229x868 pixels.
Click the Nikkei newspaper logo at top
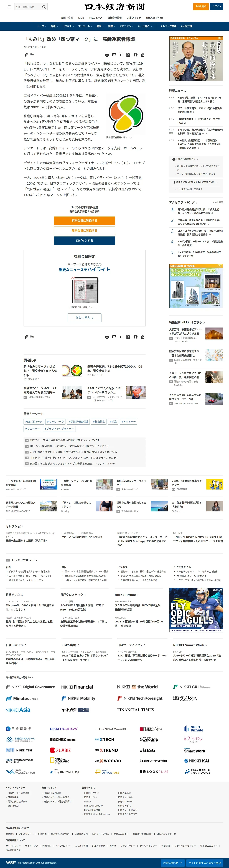[115, 7]
